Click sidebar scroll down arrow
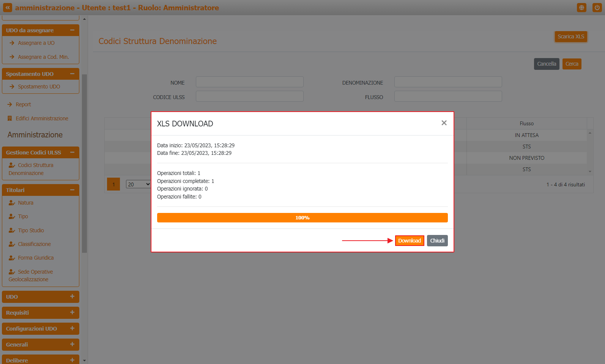605x364 pixels. coord(84,361)
